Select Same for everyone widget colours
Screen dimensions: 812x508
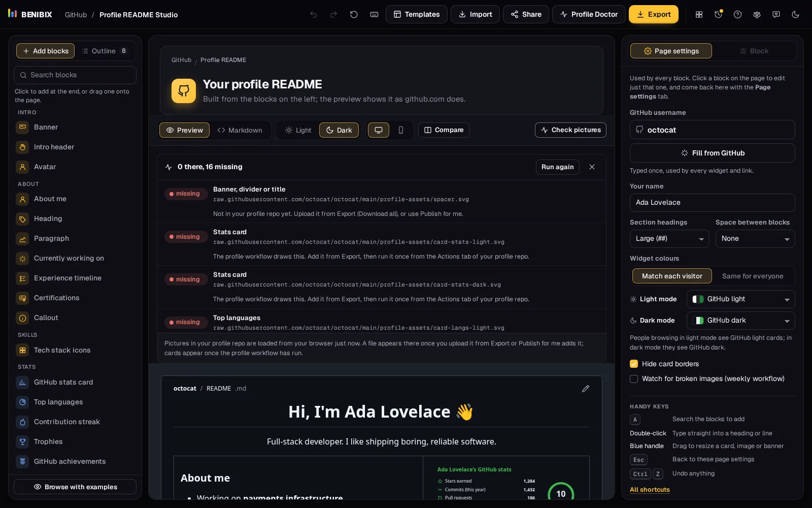point(753,276)
